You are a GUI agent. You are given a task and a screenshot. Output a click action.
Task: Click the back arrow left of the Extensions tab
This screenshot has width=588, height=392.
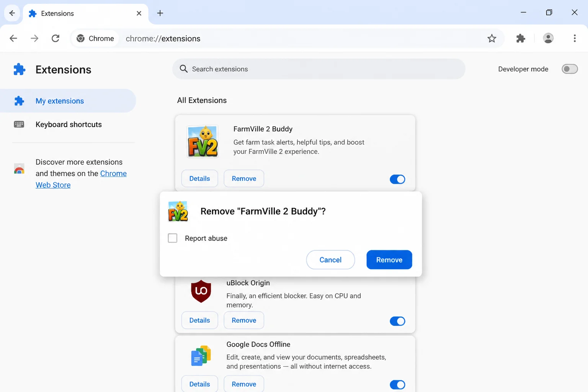click(12, 13)
